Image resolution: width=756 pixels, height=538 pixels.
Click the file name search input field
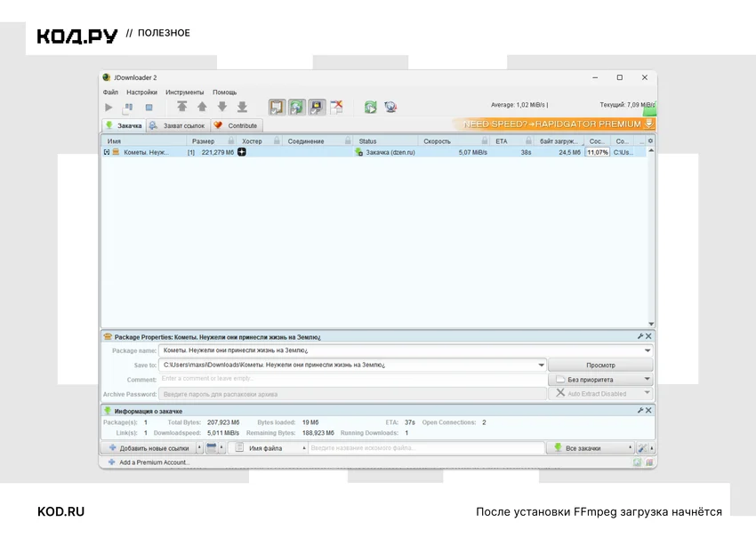tap(426, 448)
